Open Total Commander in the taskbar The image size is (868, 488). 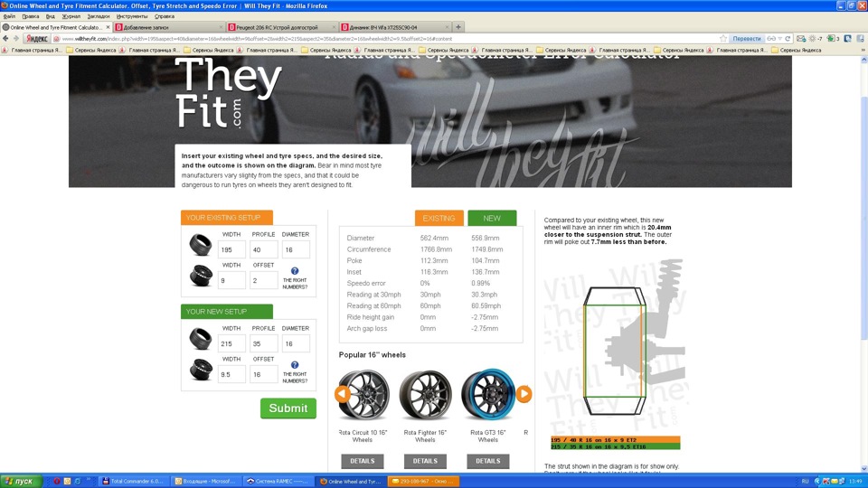tap(133, 482)
